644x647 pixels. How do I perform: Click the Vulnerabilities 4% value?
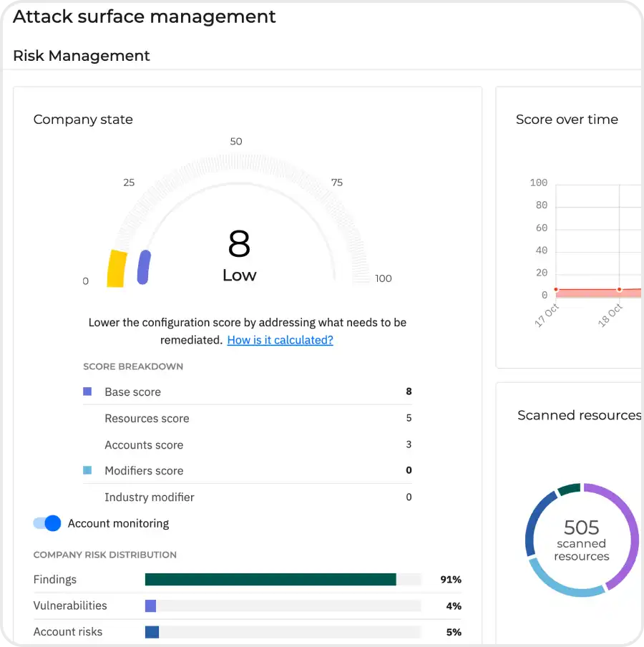click(x=454, y=606)
